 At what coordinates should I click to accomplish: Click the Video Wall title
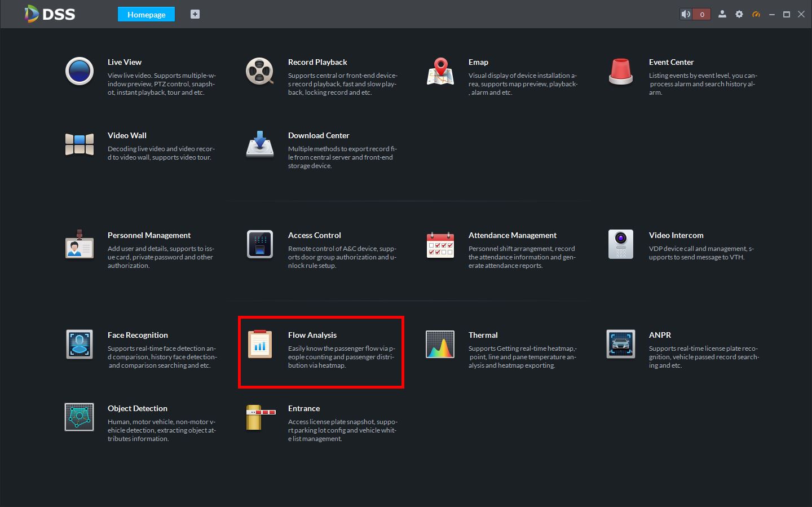pyautogui.click(x=127, y=135)
